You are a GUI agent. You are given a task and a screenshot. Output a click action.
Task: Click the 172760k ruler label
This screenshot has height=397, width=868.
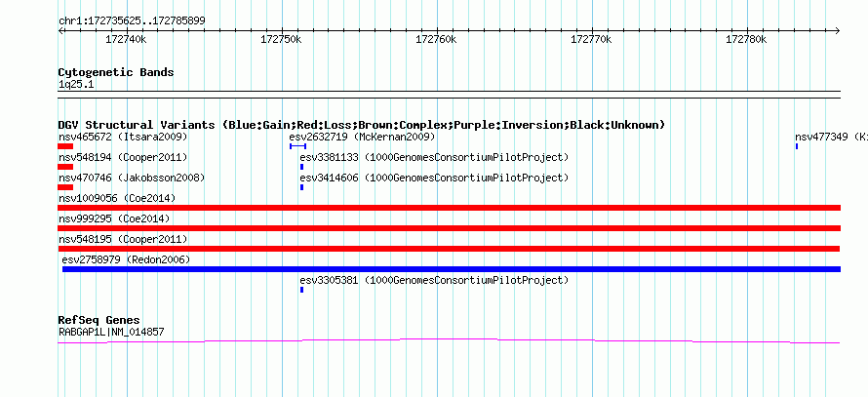point(436,39)
